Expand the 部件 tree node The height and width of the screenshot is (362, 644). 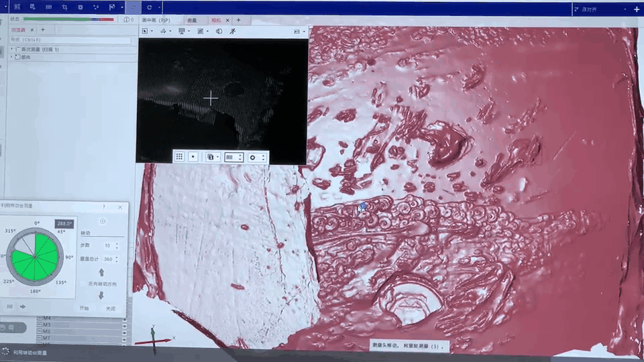[12, 57]
